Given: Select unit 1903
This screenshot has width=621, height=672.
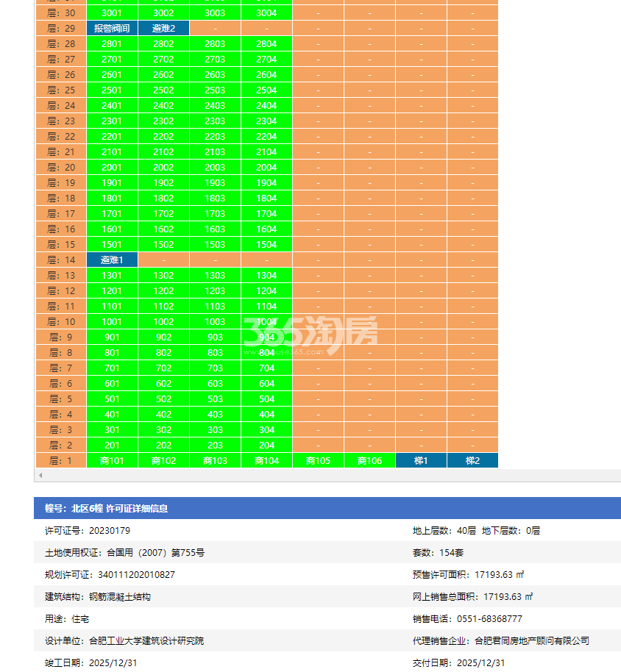Looking at the screenshot, I should tap(216, 182).
